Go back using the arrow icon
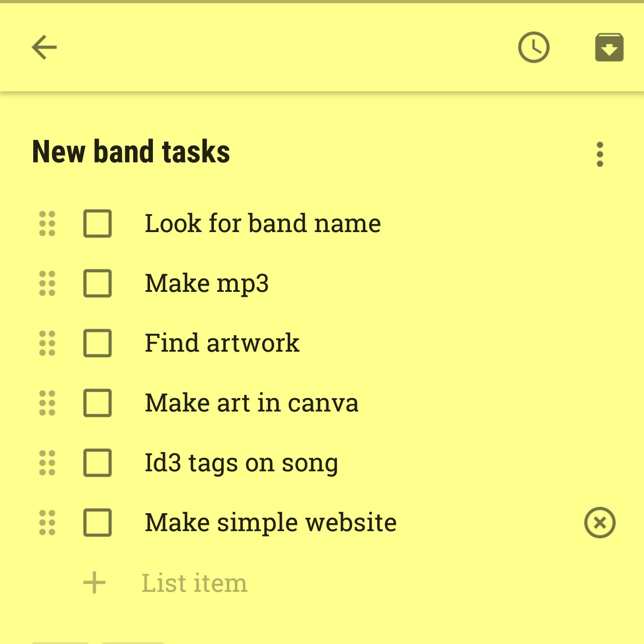644x644 pixels. click(x=44, y=47)
